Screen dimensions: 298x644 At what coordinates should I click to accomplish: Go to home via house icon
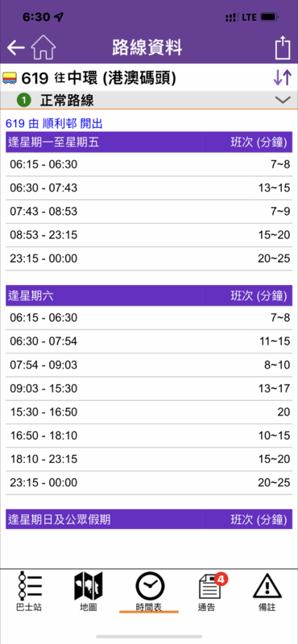tap(43, 47)
